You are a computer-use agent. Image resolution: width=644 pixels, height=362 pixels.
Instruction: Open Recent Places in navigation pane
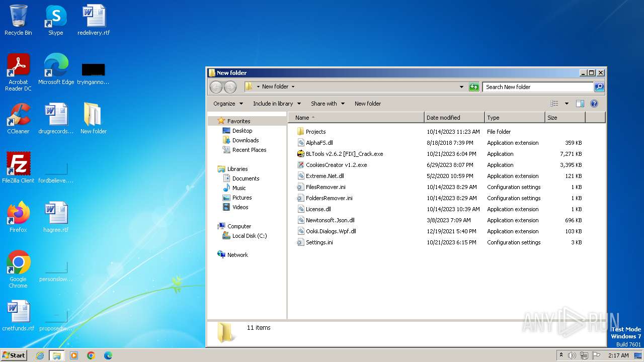[x=249, y=150]
